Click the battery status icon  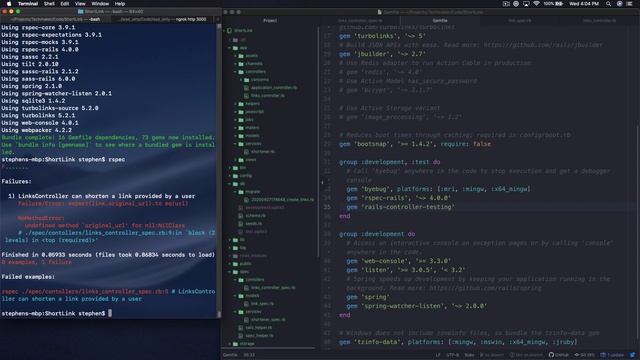559,4
